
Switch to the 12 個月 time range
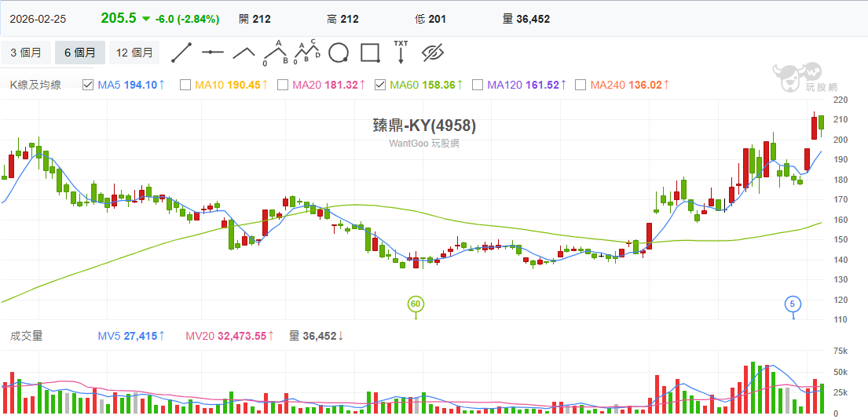pos(134,53)
